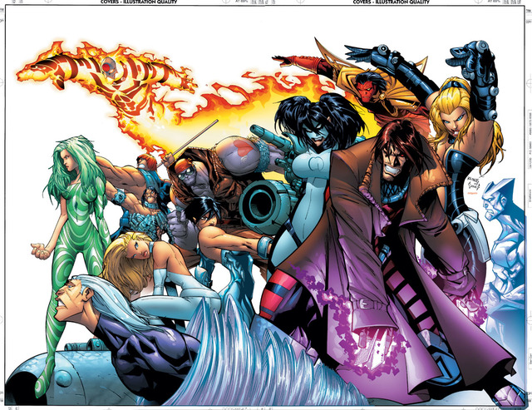This screenshot has width=532, height=410.
Task: Click the heart emblem on the grey shoulder
Action: click(243, 150)
